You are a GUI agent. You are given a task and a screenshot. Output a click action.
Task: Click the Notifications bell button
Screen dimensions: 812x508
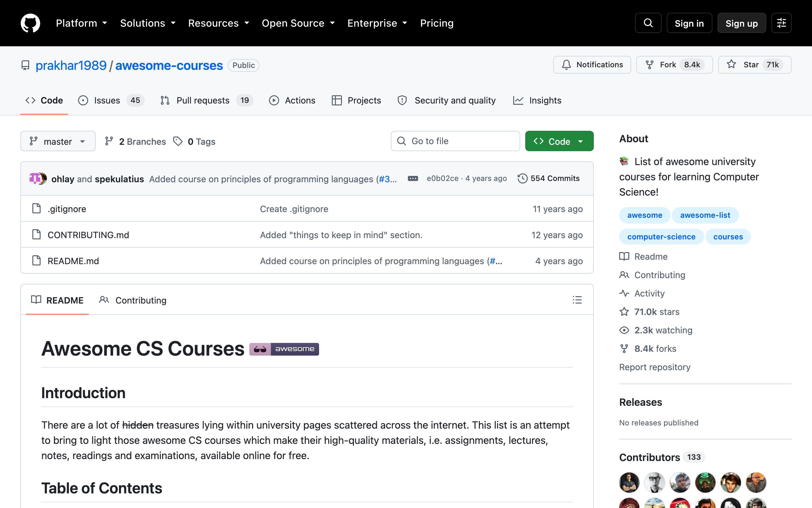pyautogui.click(x=592, y=64)
